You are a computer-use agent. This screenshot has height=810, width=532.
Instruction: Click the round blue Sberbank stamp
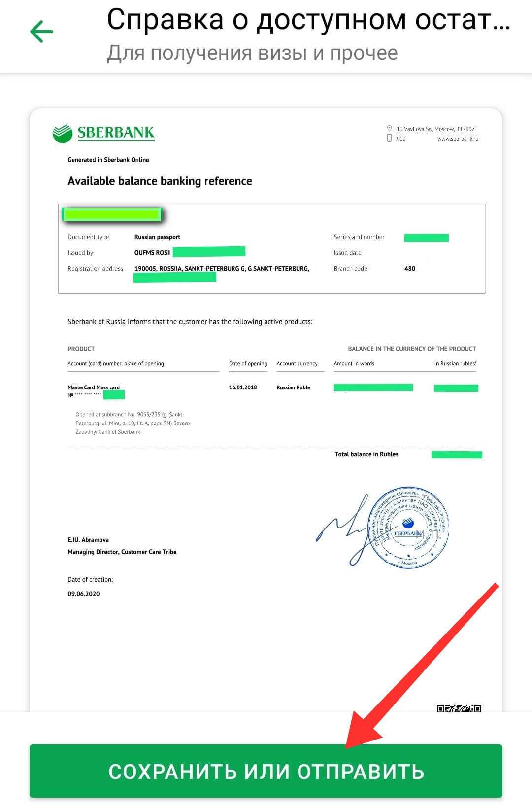tap(409, 528)
